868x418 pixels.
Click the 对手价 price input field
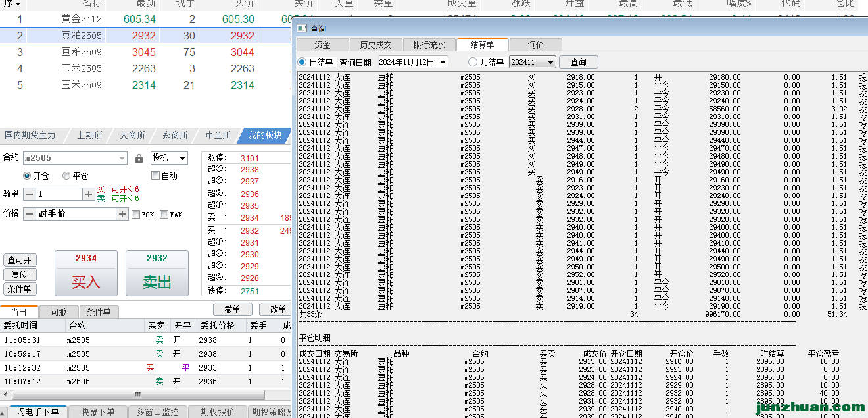coord(76,214)
